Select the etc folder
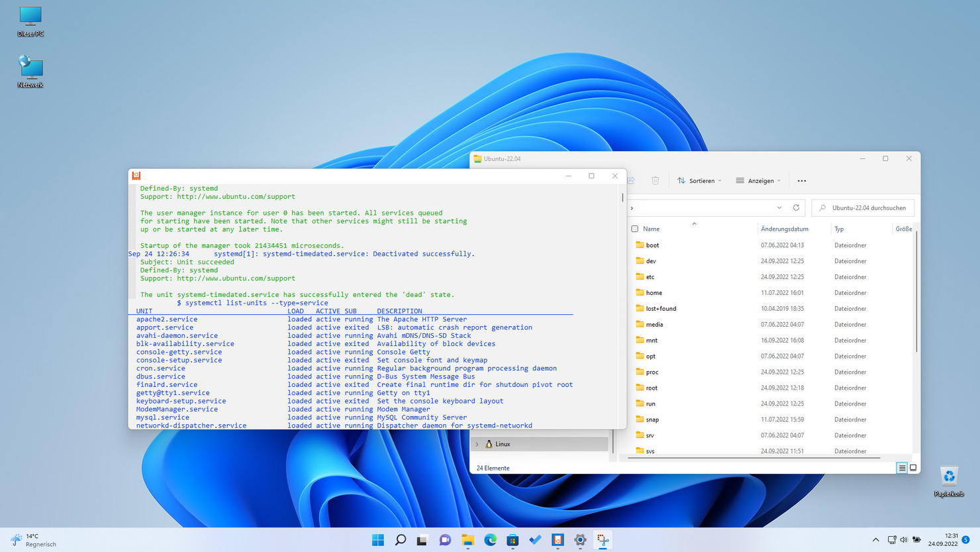 coord(650,276)
